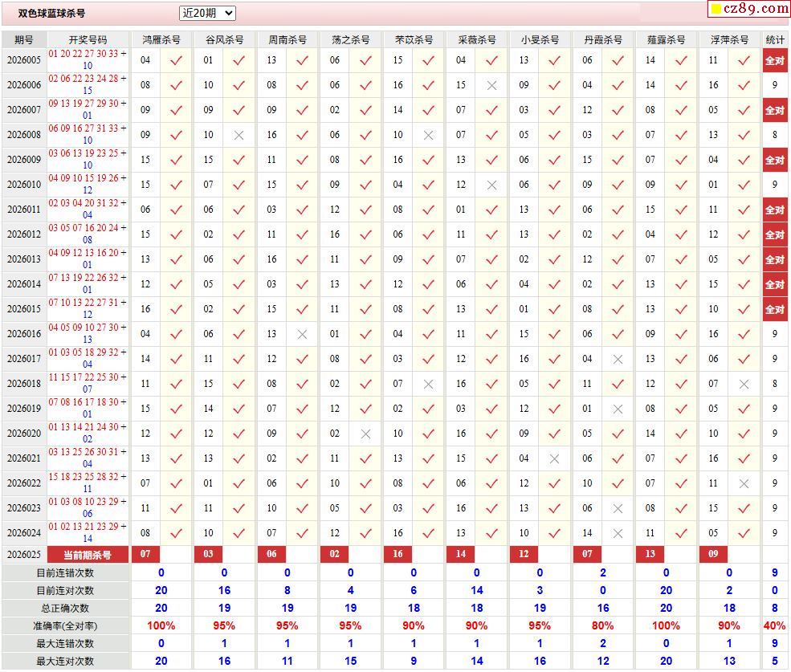Click current period red number 16
Viewport: 791px width, 672px height.
click(398, 555)
